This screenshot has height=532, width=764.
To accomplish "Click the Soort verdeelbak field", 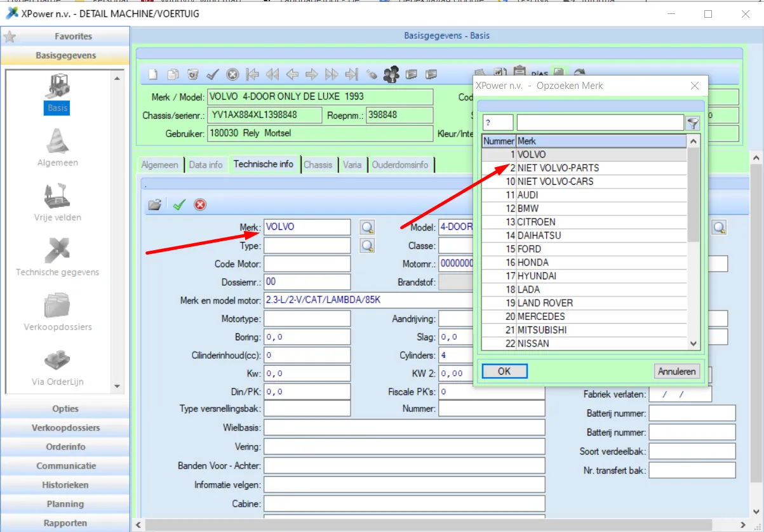I will tap(692, 451).
